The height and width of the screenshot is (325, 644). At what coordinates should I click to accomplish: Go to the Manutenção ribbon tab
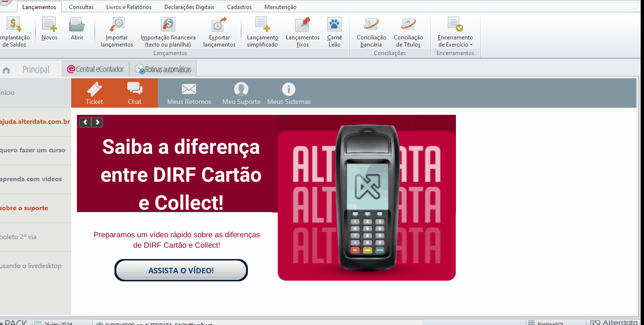280,7
